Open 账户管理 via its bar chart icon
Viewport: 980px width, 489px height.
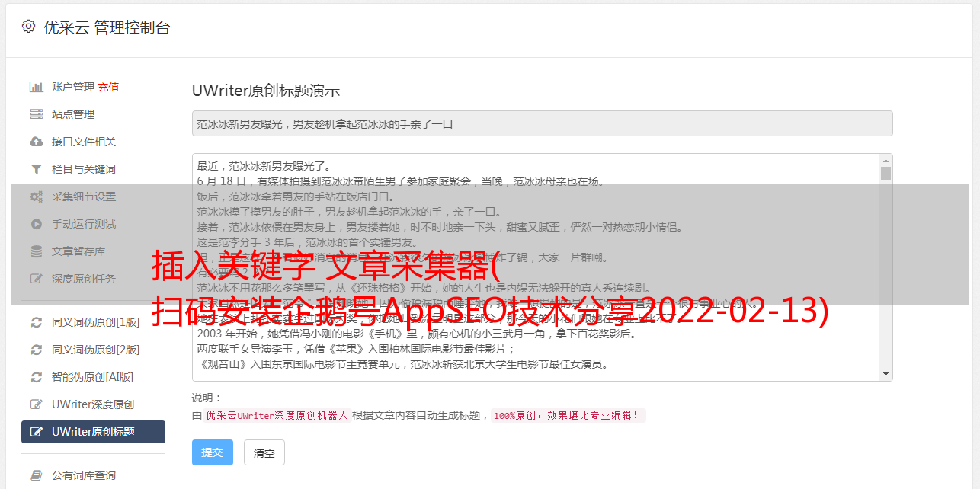pos(36,87)
